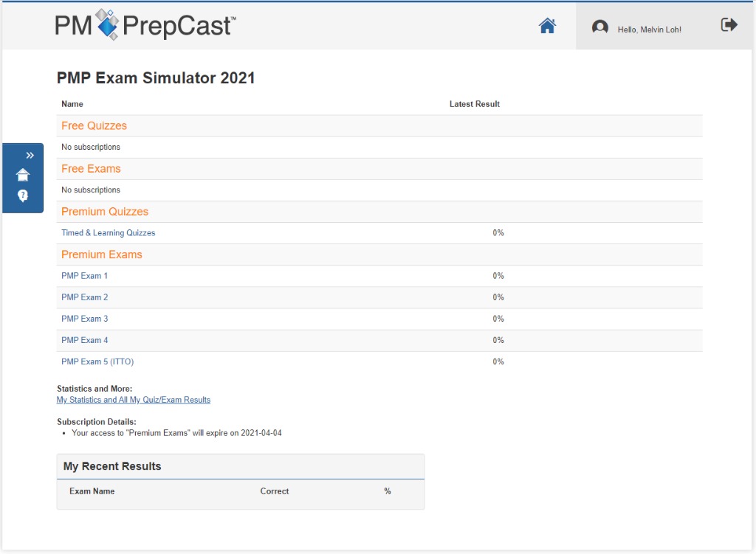Click the Exam Name column in Recent Results
756x554 pixels.
(x=92, y=491)
